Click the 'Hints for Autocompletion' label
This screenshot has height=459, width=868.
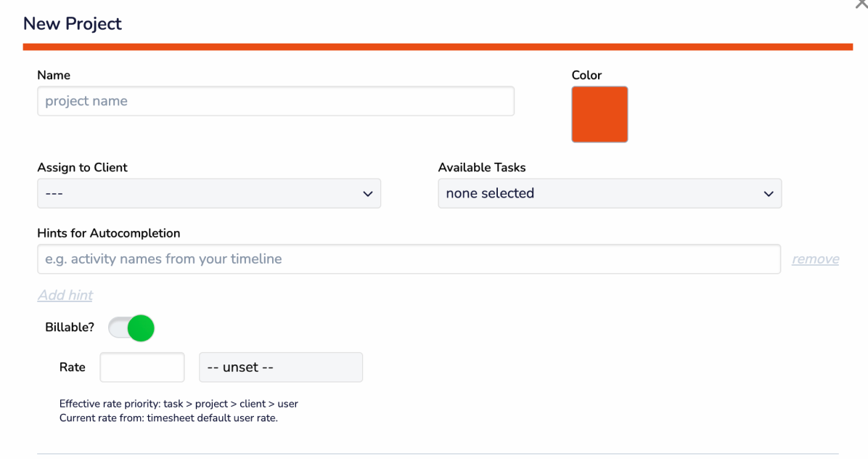tap(109, 233)
